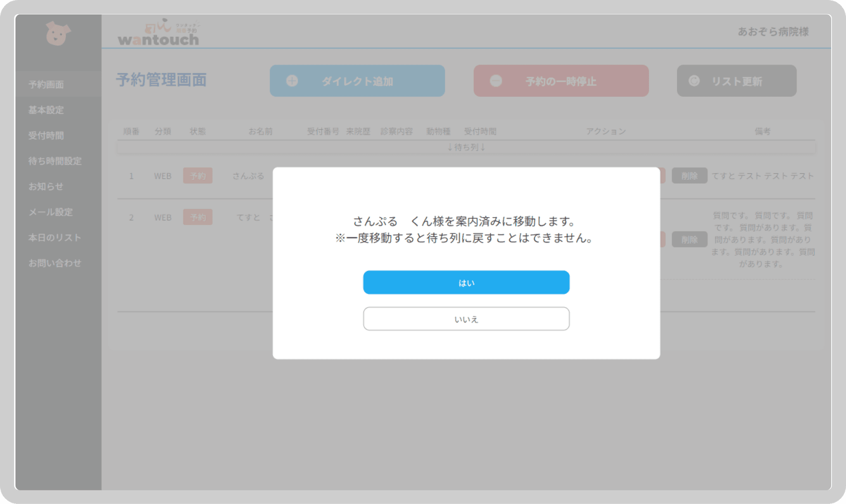This screenshot has width=846, height=504.
Task: Confirm the move by clicking はい
Action: tap(466, 282)
